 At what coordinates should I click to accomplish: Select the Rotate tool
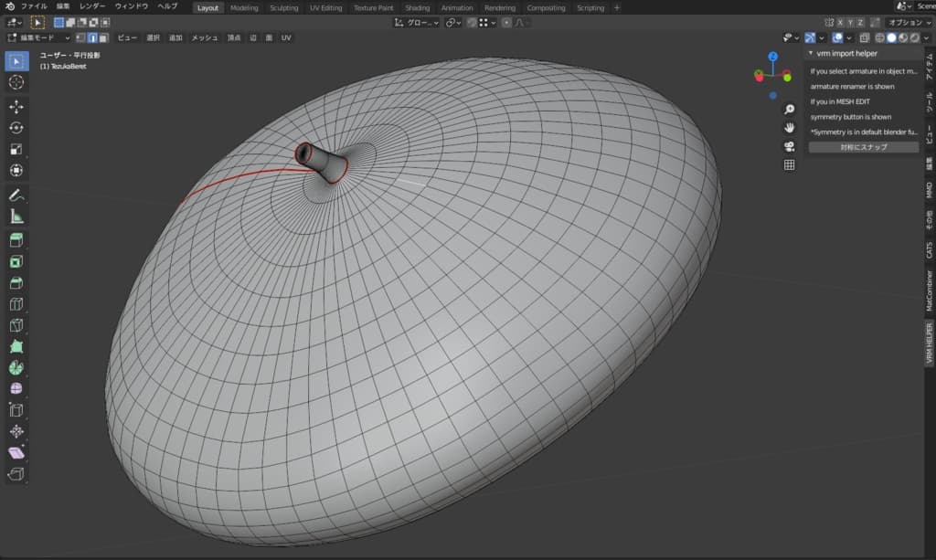pyautogui.click(x=16, y=128)
